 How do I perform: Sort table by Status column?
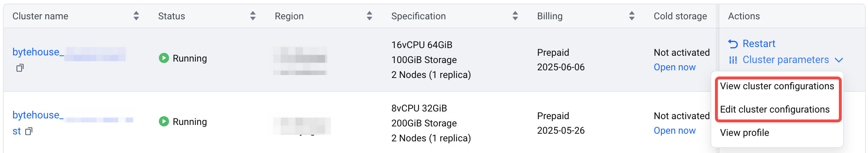pyautogui.click(x=253, y=16)
